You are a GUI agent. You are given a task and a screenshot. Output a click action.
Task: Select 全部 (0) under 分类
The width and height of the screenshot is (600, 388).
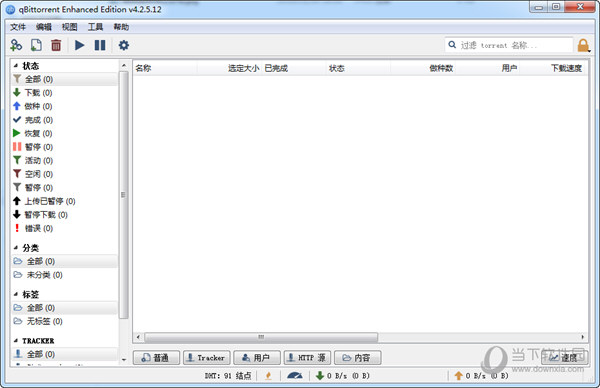tap(64, 261)
